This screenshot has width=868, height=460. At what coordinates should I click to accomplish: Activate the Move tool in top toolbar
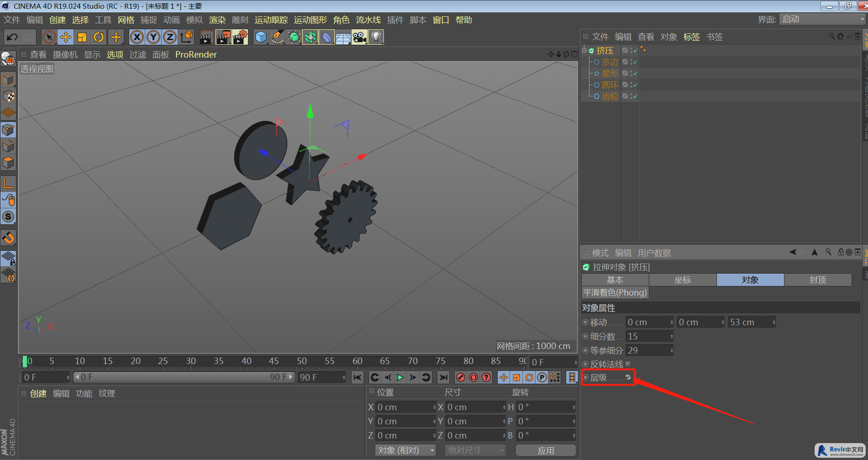point(66,37)
